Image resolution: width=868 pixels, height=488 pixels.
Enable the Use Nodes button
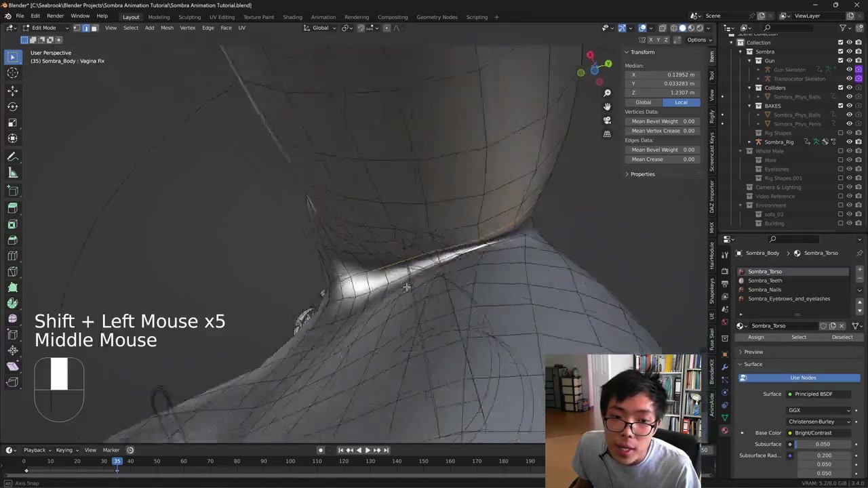coord(803,378)
